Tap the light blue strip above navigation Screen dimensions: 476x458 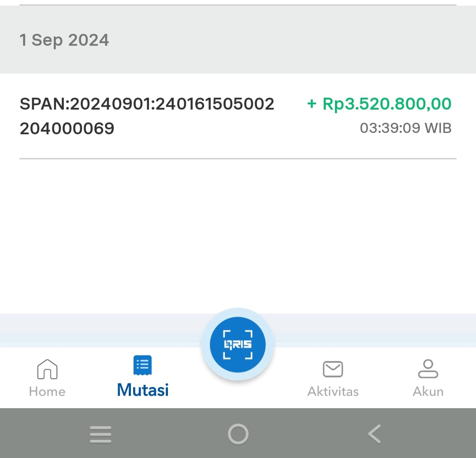[x=101, y=328]
